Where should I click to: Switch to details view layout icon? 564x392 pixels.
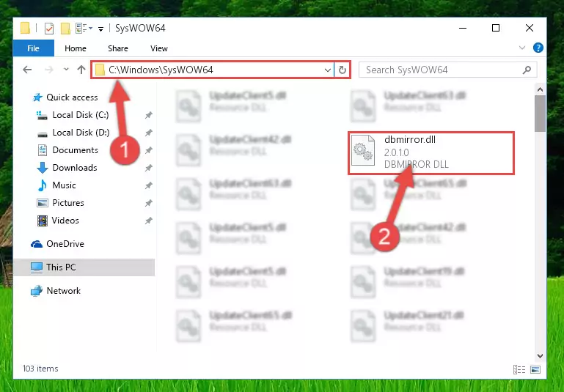(519, 369)
